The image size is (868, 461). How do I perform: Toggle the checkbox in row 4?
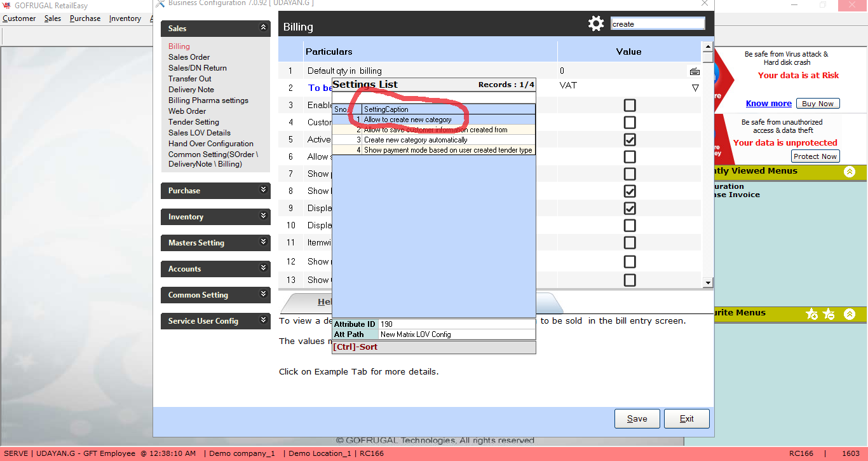click(x=630, y=123)
